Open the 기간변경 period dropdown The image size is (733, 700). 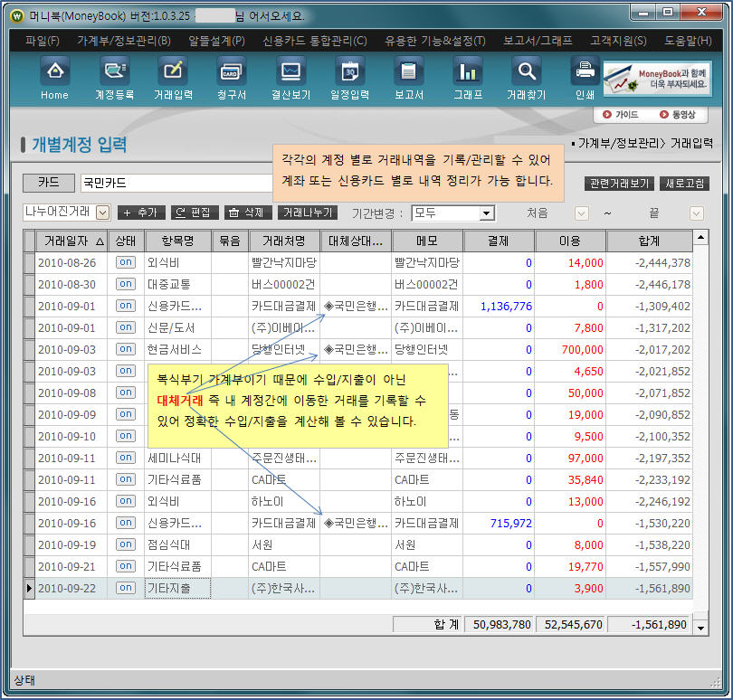click(487, 213)
